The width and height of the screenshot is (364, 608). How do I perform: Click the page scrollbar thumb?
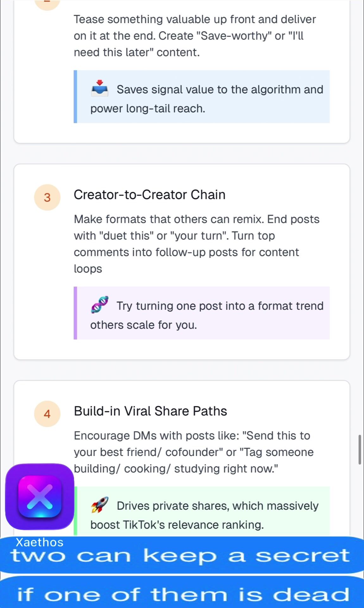click(x=360, y=450)
